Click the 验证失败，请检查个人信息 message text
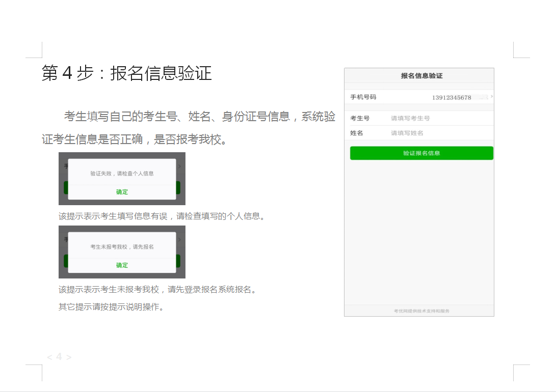The width and height of the screenshot is (556, 392). coord(122,174)
